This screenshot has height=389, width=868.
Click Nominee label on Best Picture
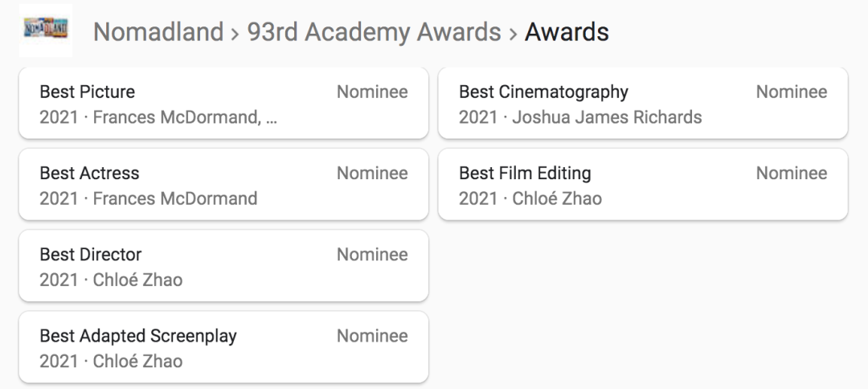coord(372,92)
